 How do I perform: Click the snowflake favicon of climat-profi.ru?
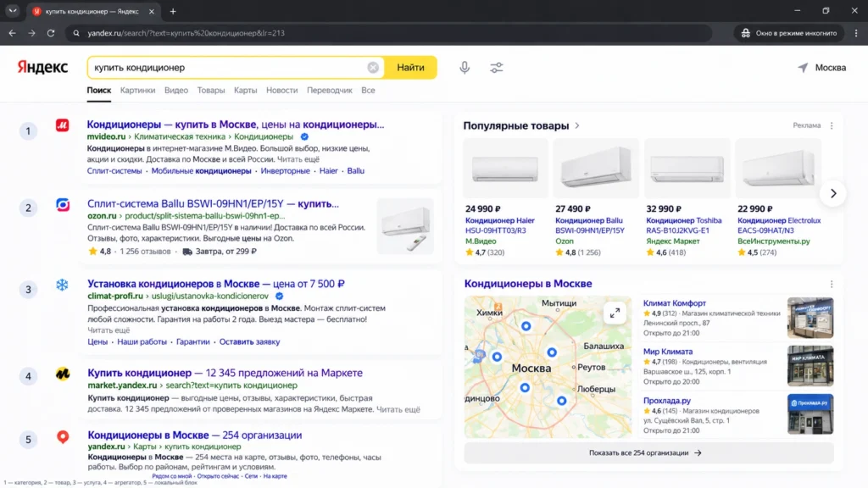(x=62, y=285)
